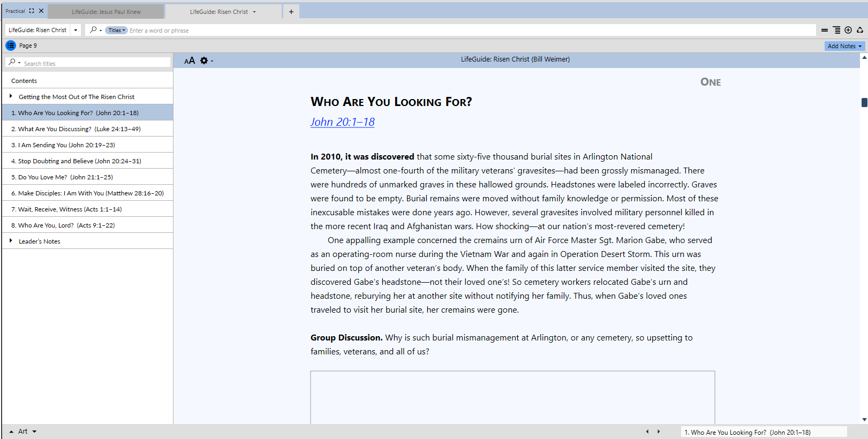
Task: Click the parallel equals-sign icon
Action: pos(825,31)
